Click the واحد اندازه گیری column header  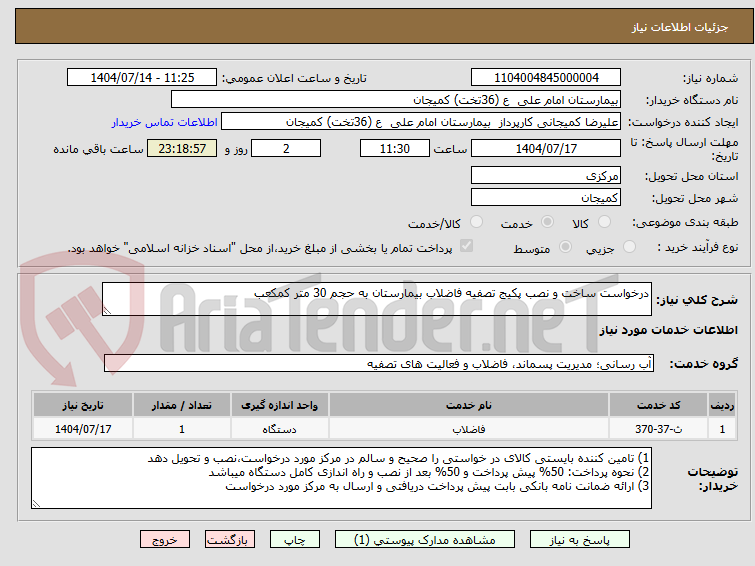click(x=280, y=405)
